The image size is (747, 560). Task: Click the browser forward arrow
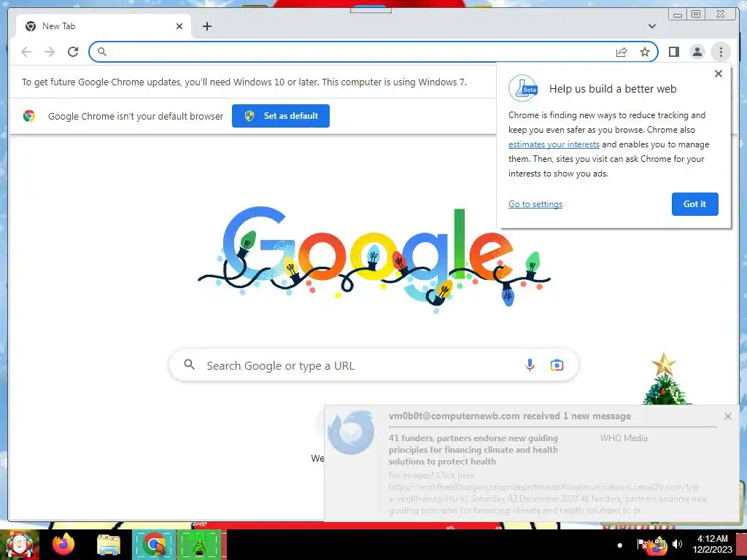[50, 52]
